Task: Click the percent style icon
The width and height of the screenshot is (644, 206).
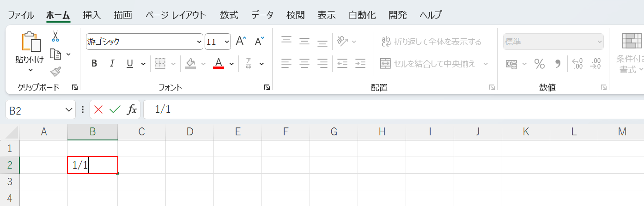Action: pyautogui.click(x=539, y=64)
